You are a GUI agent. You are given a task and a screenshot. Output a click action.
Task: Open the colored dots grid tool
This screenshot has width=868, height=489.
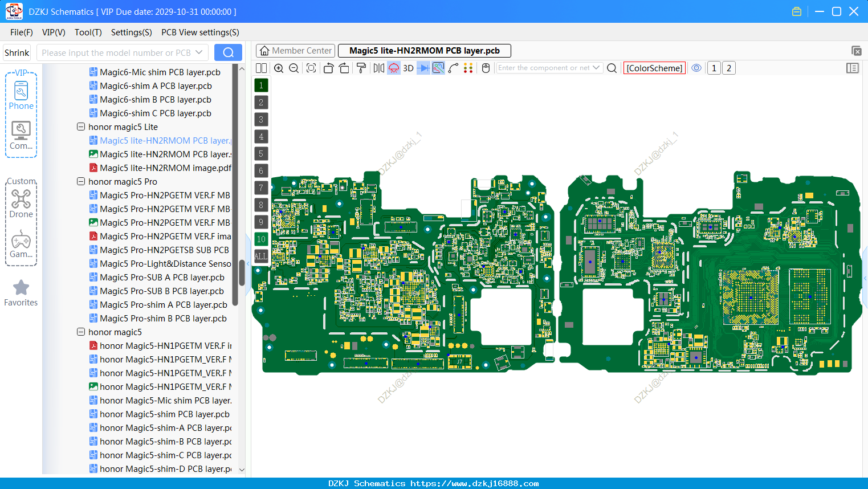click(x=468, y=68)
